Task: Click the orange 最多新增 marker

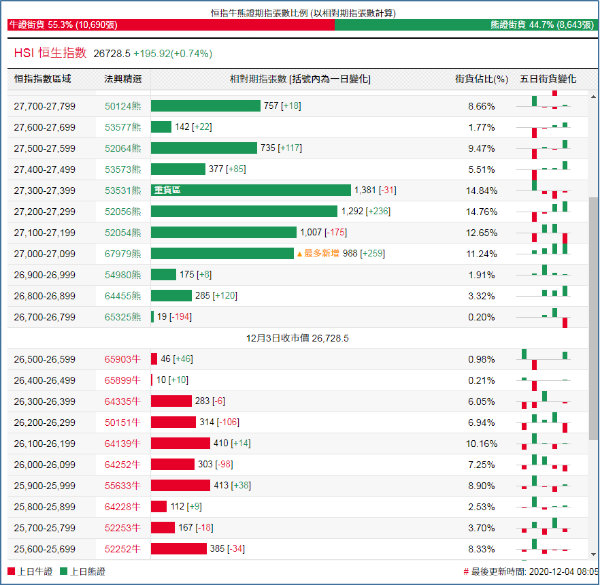Action: tap(318, 253)
